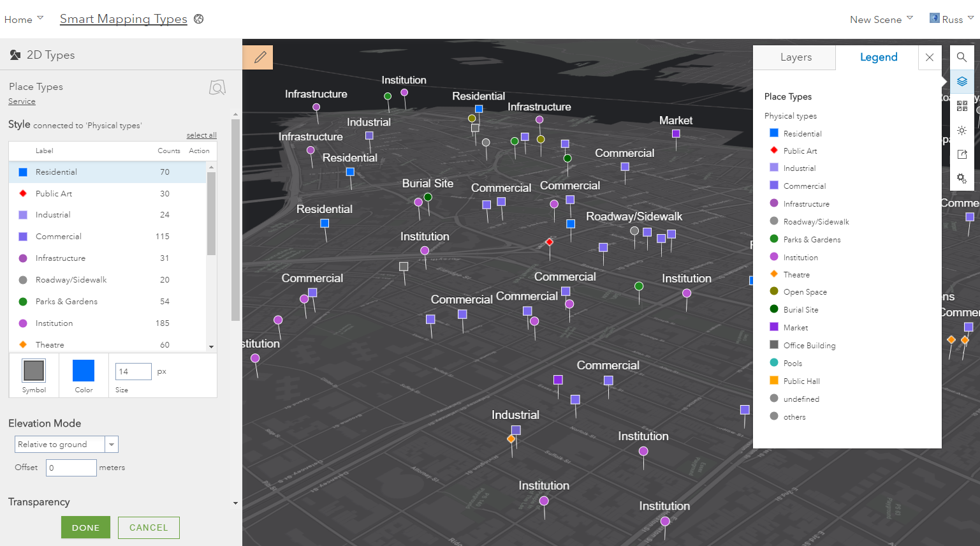Close the Layers/Legend panel
This screenshot has height=546, width=980.
(x=930, y=57)
